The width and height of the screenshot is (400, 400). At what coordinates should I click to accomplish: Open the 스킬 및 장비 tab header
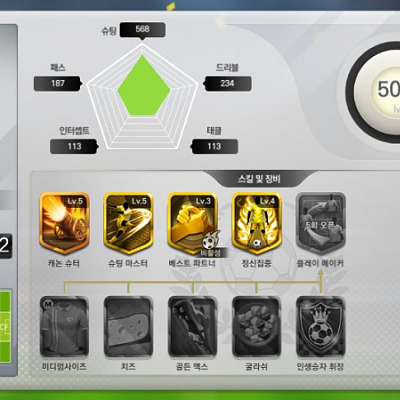click(x=259, y=179)
